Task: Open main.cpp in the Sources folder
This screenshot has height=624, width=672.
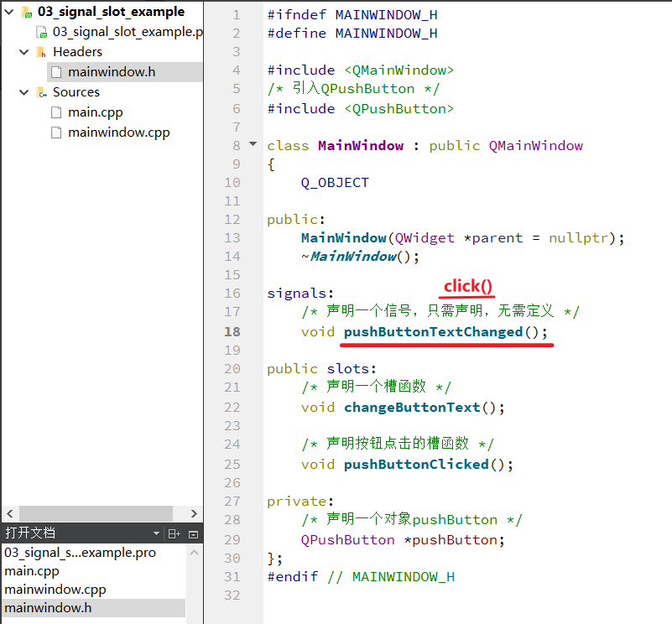Action: click(95, 112)
